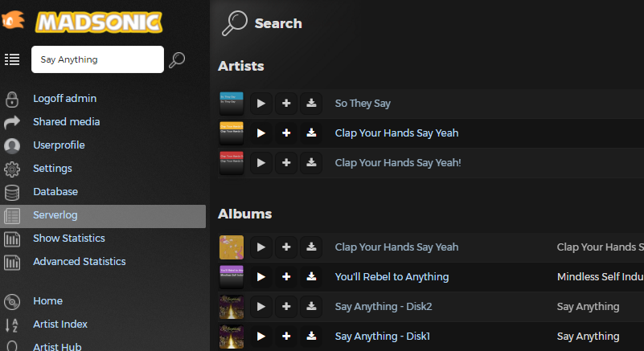Image resolution: width=644 pixels, height=351 pixels.
Task: Open the Serverlog menu item
Action: 55,215
